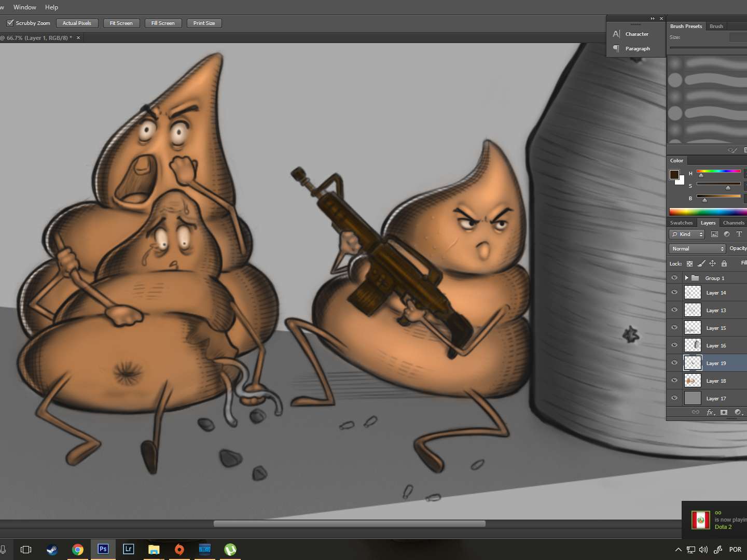Open Lightroom from the taskbar
The height and width of the screenshot is (560, 747).
(129, 549)
